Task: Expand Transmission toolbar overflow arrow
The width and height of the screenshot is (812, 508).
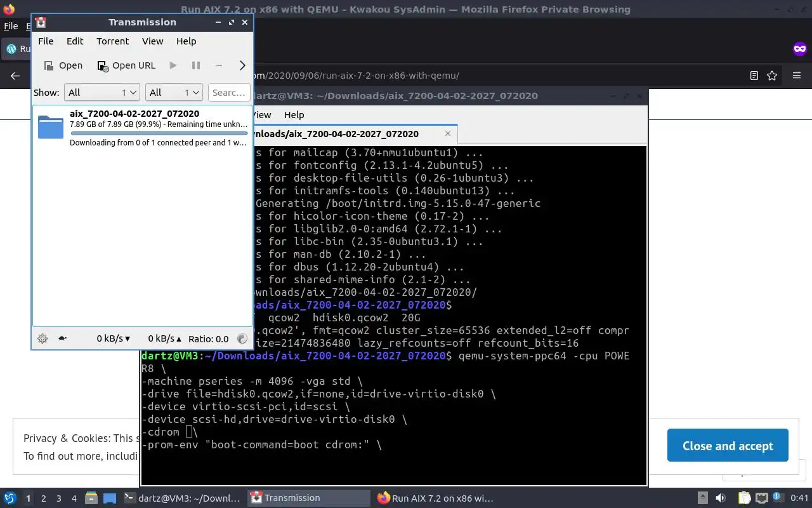Action: coord(242,65)
